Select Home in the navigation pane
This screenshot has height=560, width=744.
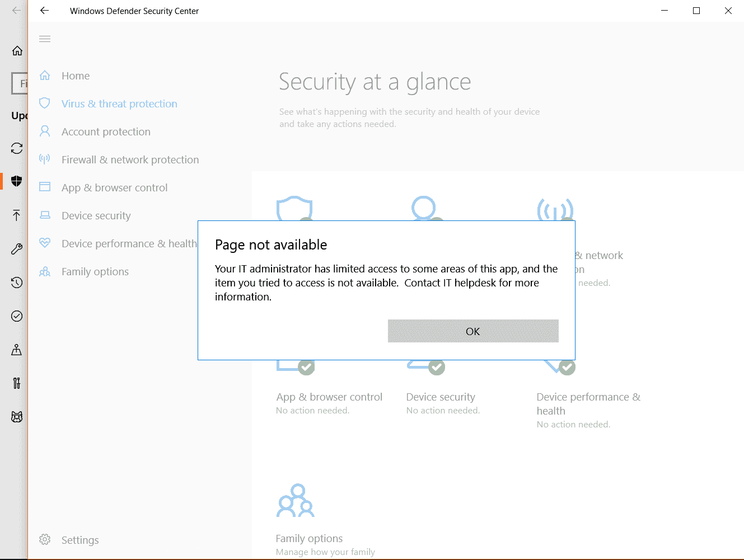click(76, 76)
